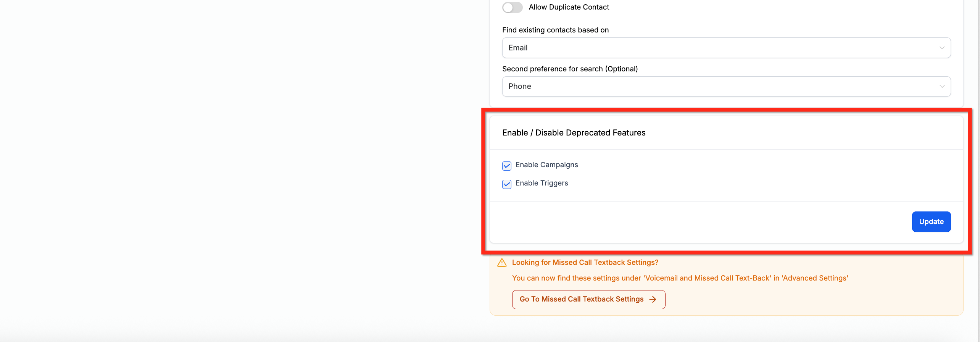Click the orange warning triangle icon
The width and height of the screenshot is (980, 342).
(502, 263)
